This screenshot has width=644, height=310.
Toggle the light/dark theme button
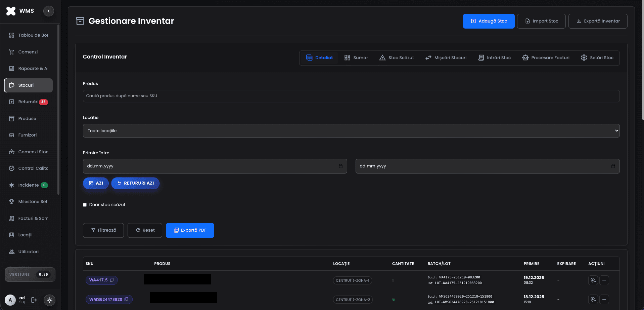pyautogui.click(x=49, y=300)
